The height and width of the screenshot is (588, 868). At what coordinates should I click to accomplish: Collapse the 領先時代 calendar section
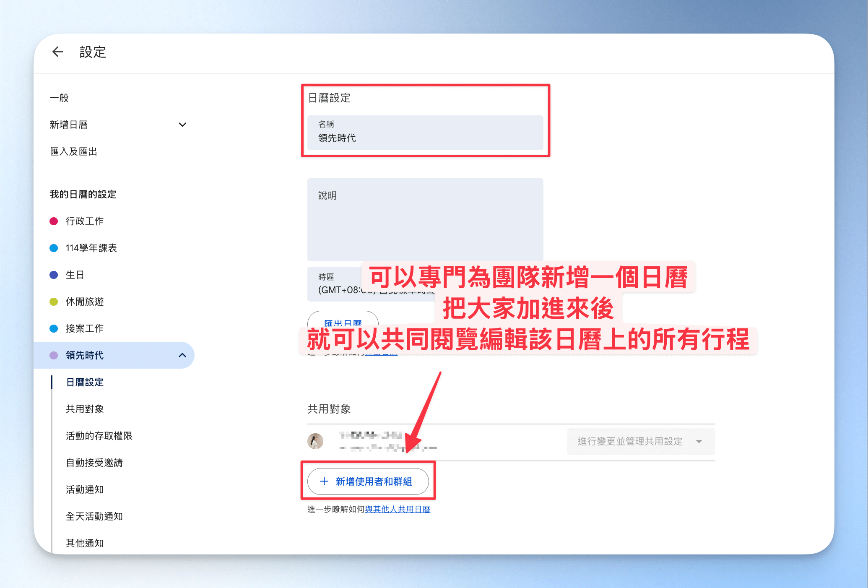182,355
